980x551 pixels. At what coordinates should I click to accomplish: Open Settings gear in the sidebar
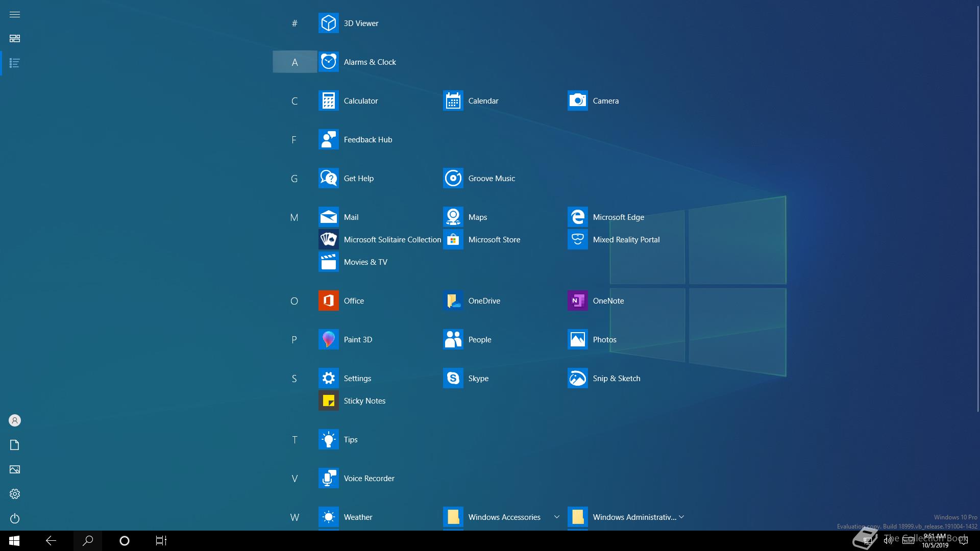coord(15,494)
